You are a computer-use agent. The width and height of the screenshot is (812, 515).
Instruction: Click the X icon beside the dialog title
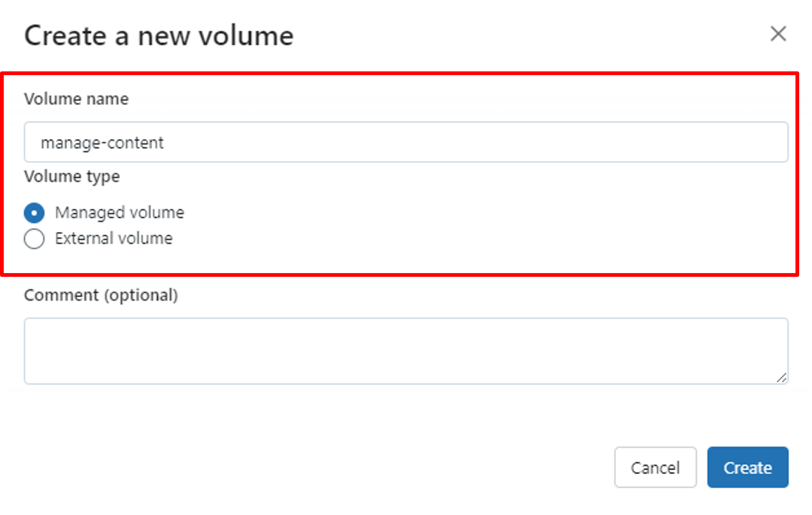pyautogui.click(x=778, y=34)
